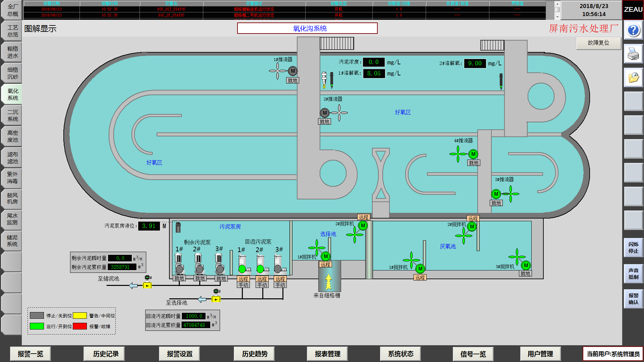Toggle 闪烁停止 (stop flashing) button

(633, 248)
